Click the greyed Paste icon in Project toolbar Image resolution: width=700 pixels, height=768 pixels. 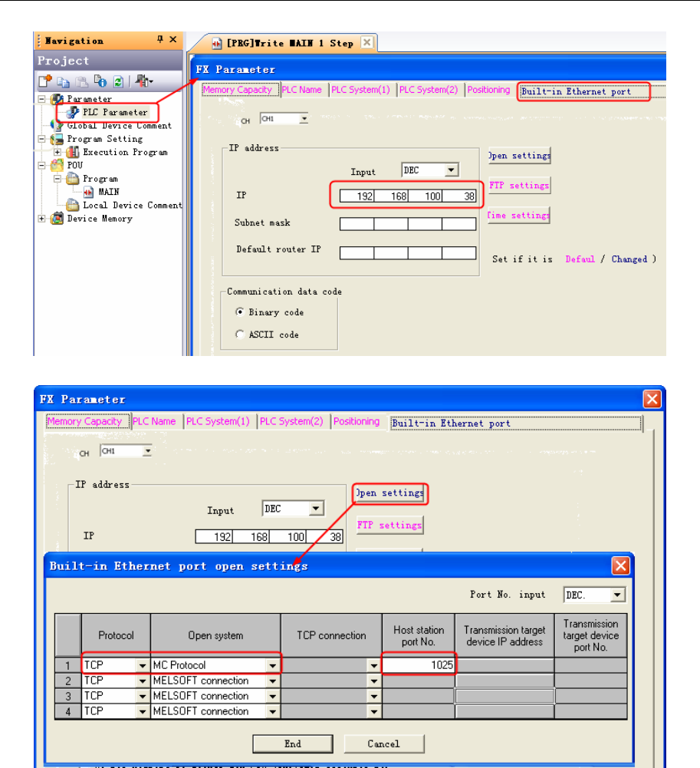(82, 81)
